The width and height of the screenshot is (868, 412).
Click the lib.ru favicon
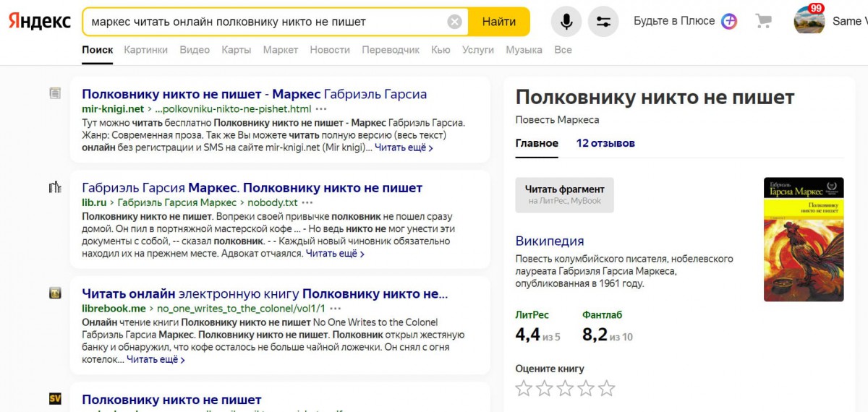point(55,188)
